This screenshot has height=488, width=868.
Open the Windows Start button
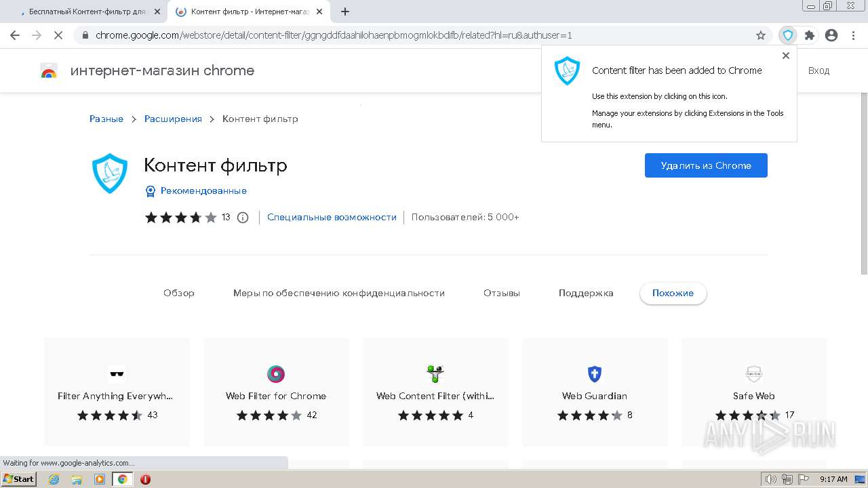pos(18,479)
